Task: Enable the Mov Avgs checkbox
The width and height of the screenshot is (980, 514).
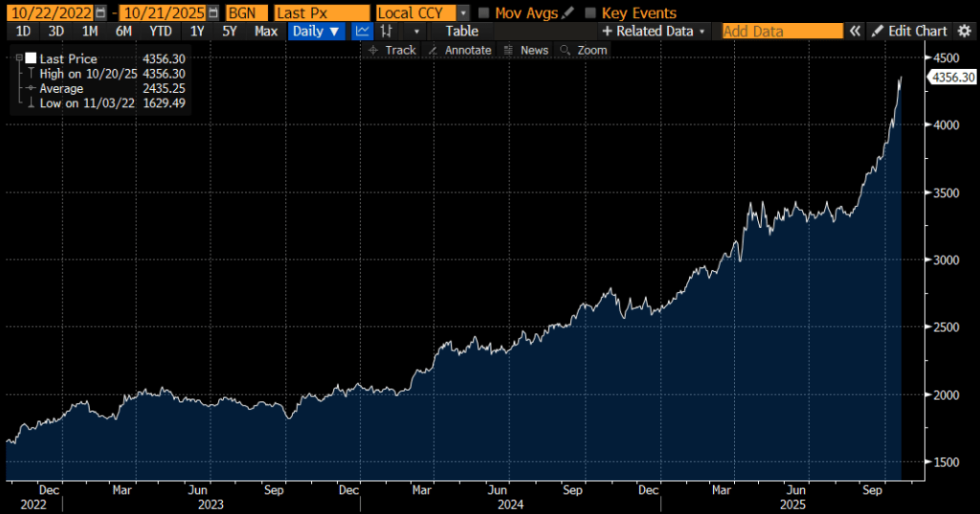Action: coord(484,13)
